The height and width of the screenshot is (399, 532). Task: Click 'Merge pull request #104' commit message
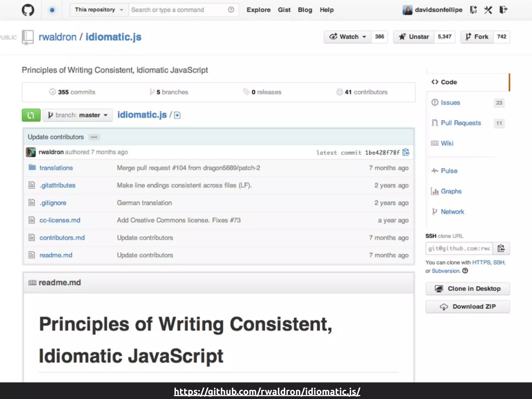(188, 168)
